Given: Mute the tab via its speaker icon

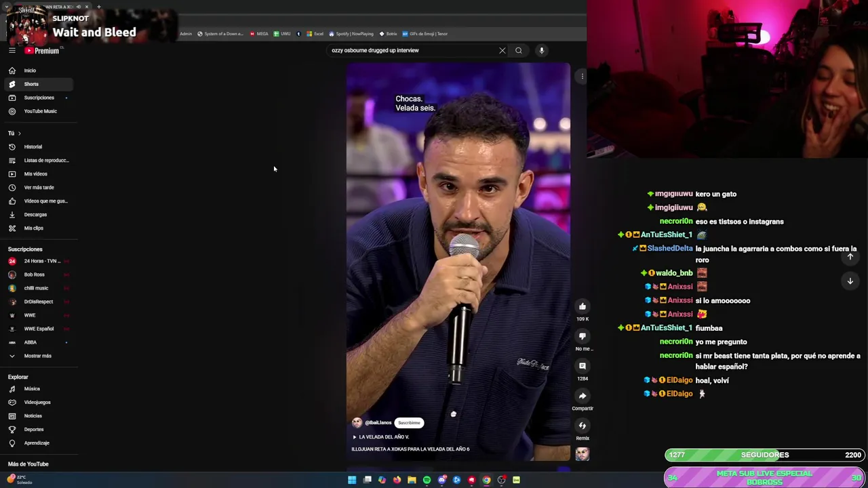Looking at the screenshot, I should pyautogui.click(x=79, y=7).
